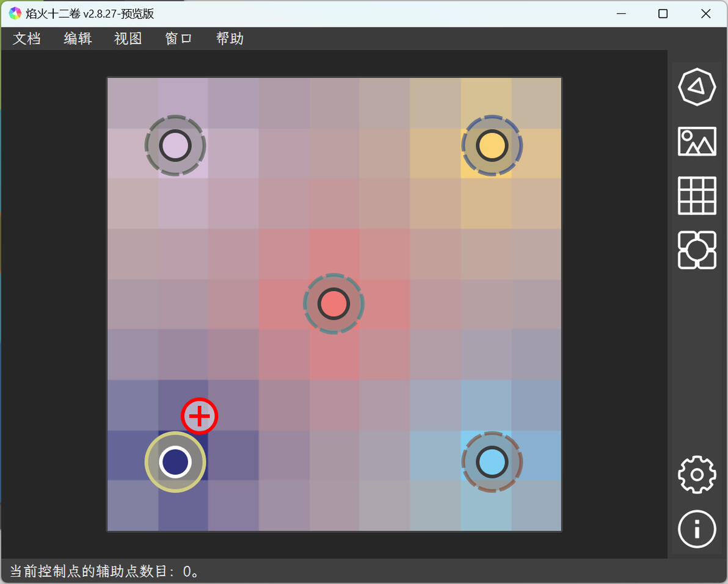
Task: Open the 文档 menu
Action: (26, 38)
